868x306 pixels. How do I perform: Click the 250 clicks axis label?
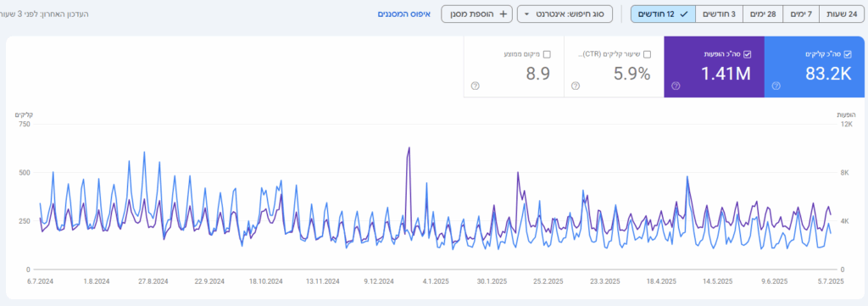click(x=25, y=221)
